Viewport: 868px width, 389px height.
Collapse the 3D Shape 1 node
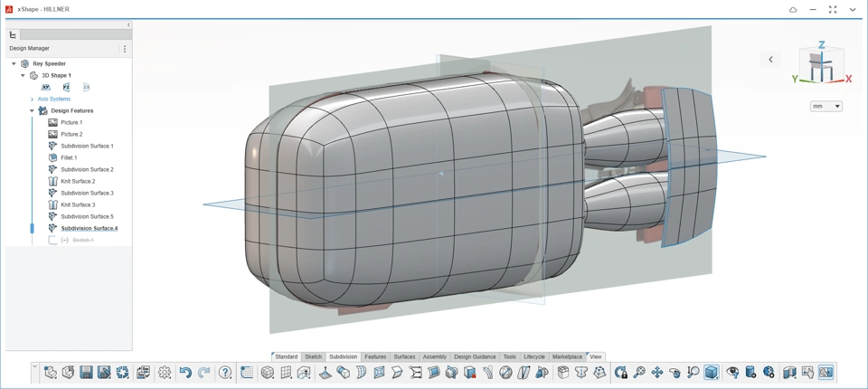click(23, 75)
